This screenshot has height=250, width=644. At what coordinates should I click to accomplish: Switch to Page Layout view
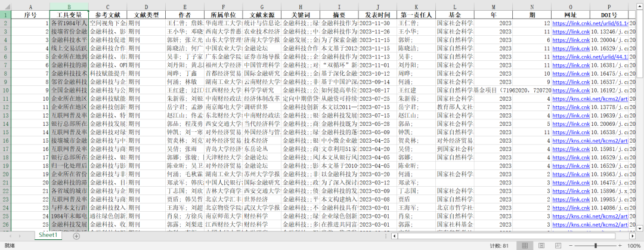tap(540, 245)
